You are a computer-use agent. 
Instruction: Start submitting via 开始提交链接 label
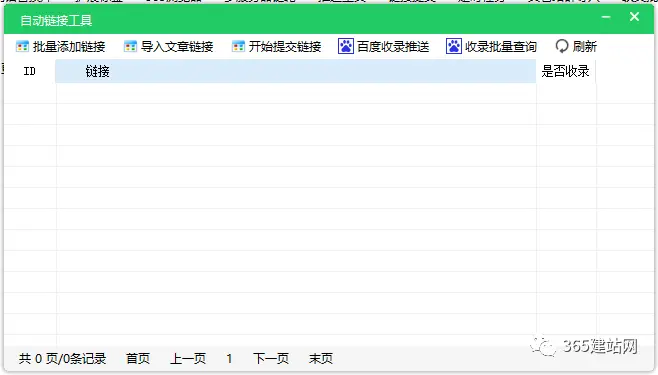[285, 47]
